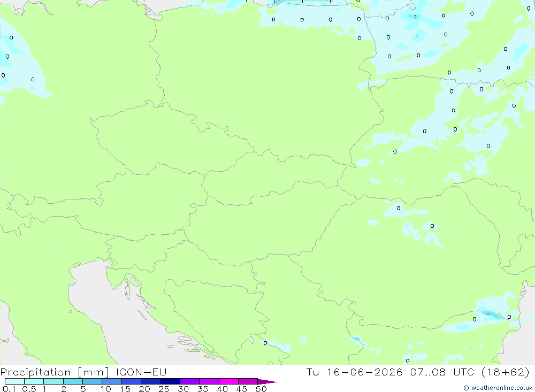The image size is (535, 392).
Task: Choose the 10–15 mm legend color box
Action: point(112,381)
